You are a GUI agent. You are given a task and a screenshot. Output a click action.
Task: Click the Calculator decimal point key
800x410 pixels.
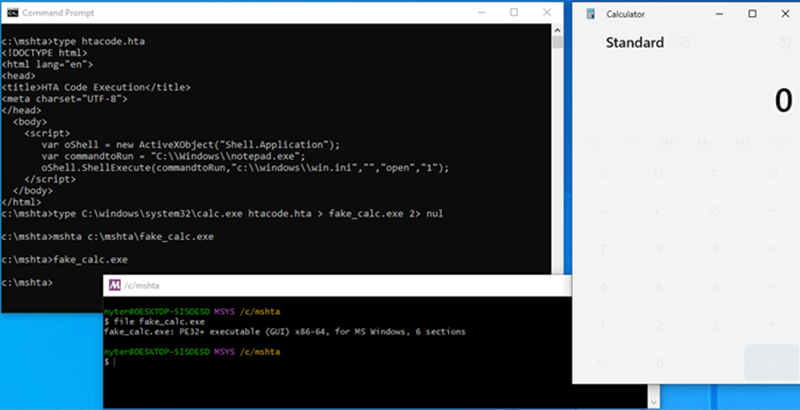point(715,363)
